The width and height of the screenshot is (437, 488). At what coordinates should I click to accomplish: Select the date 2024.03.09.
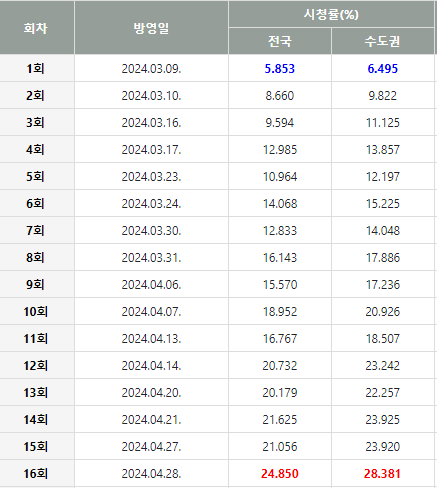(x=151, y=69)
